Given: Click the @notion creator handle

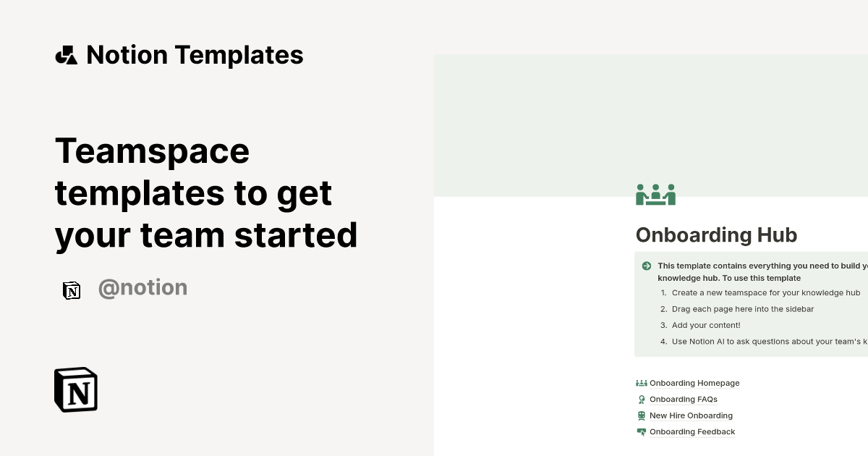Looking at the screenshot, I should 142,288.
